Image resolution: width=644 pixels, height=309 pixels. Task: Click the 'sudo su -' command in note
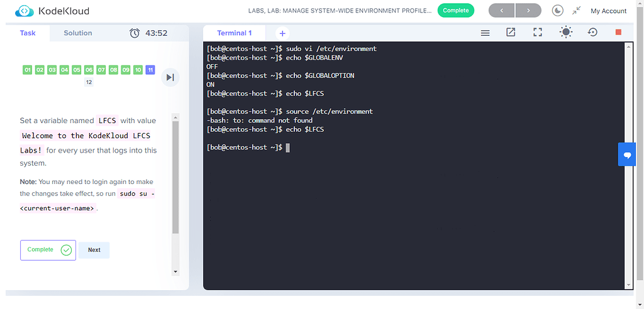coord(136,193)
